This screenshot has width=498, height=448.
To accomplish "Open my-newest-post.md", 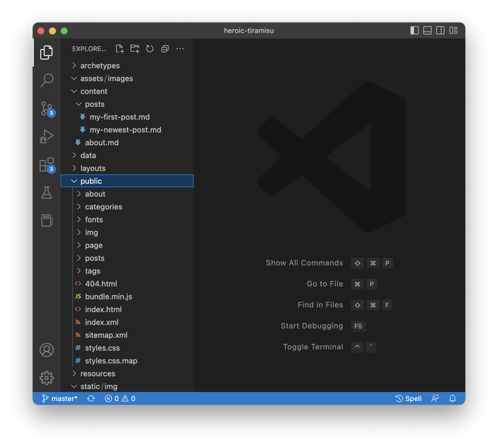I will tap(127, 130).
